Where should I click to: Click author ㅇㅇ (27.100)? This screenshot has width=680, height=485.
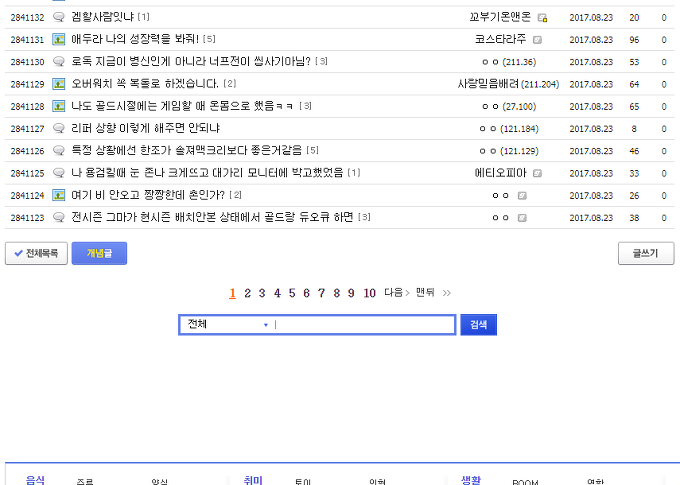509,106
